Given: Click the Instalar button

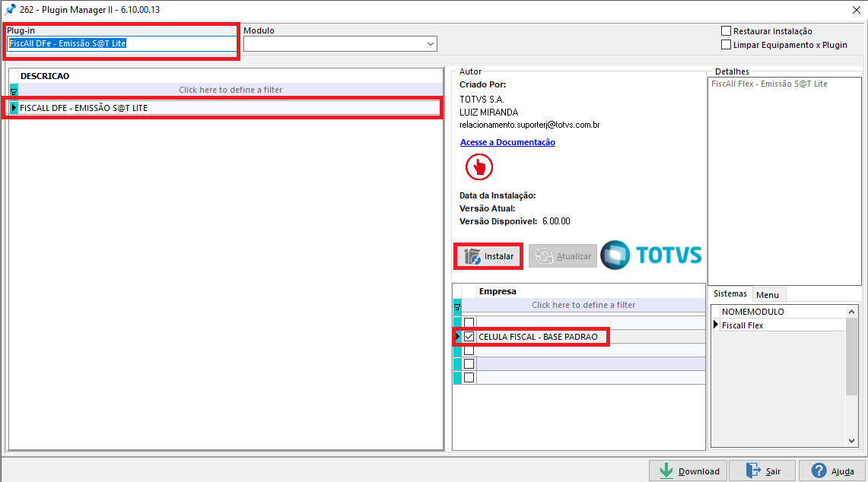Looking at the screenshot, I should tap(488, 256).
